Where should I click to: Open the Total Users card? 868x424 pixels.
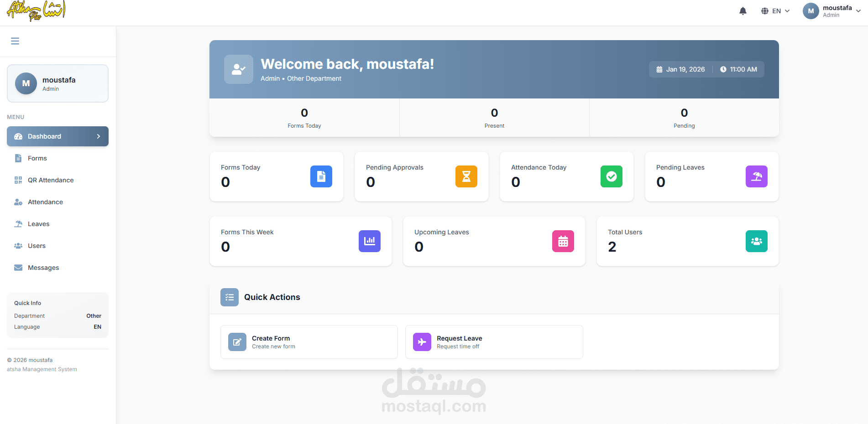click(x=688, y=241)
